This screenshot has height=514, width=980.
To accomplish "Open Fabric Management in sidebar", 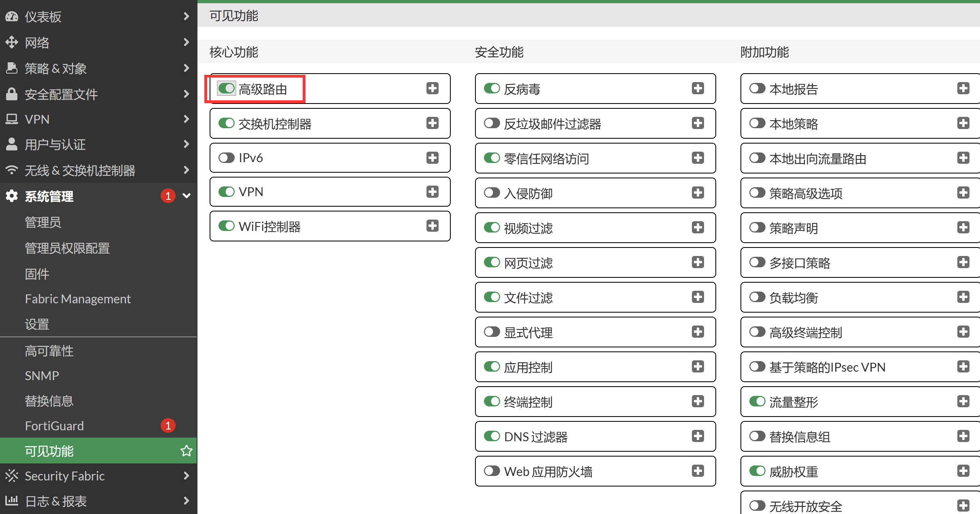I will pyautogui.click(x=78, y=299).
